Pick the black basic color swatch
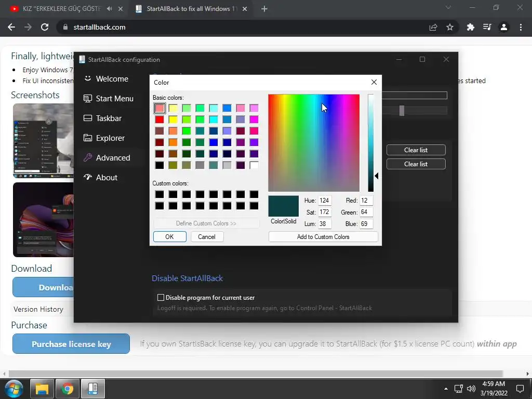The width and height of the screenshot is (532, 399). 159,165
